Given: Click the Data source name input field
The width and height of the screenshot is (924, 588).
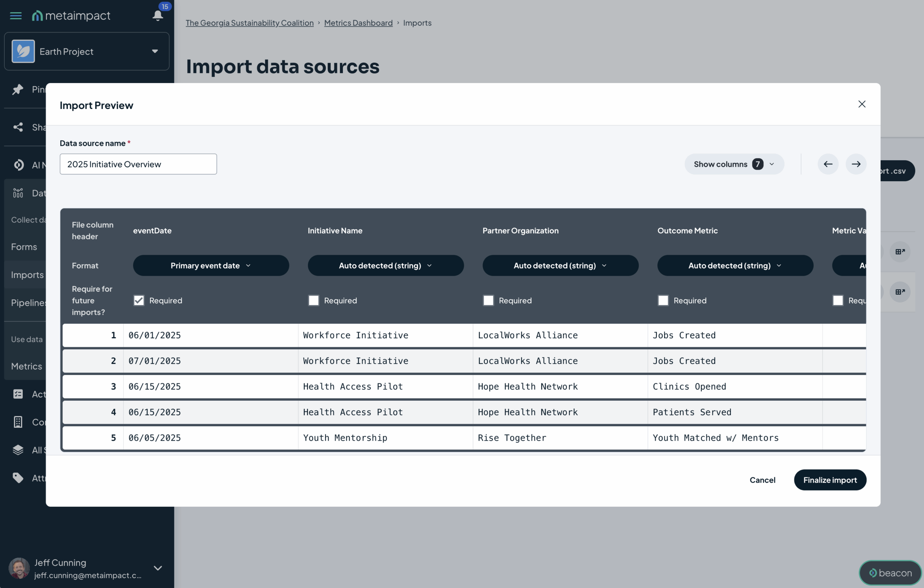Looking at the screenshot, I should (138, 164).
